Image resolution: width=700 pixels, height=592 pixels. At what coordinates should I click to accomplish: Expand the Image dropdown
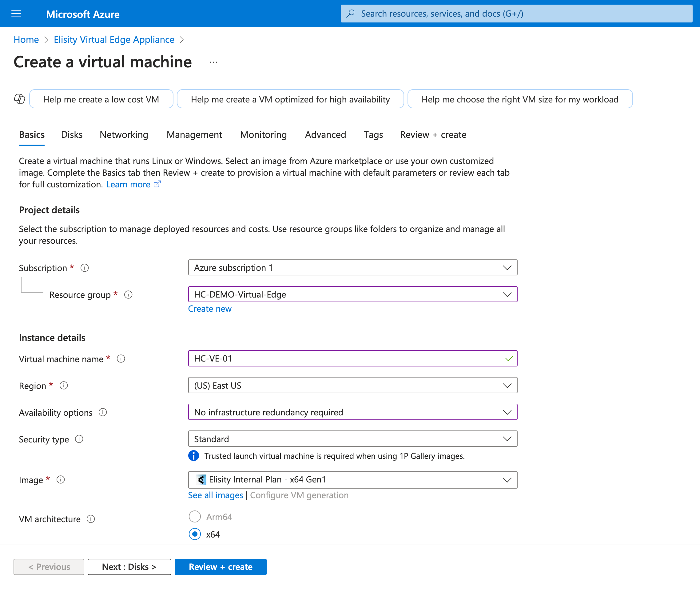(x=352, y=480)
